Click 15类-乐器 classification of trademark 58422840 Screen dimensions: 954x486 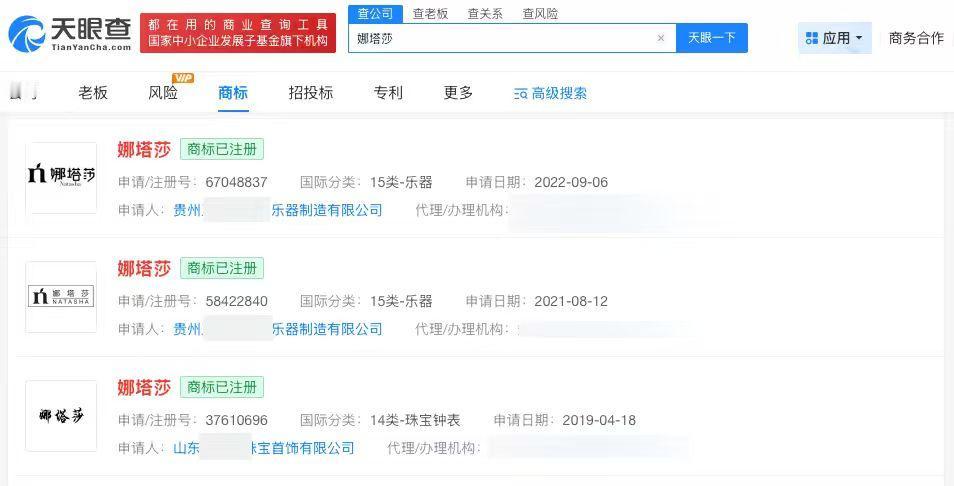[x=401, y=301]
